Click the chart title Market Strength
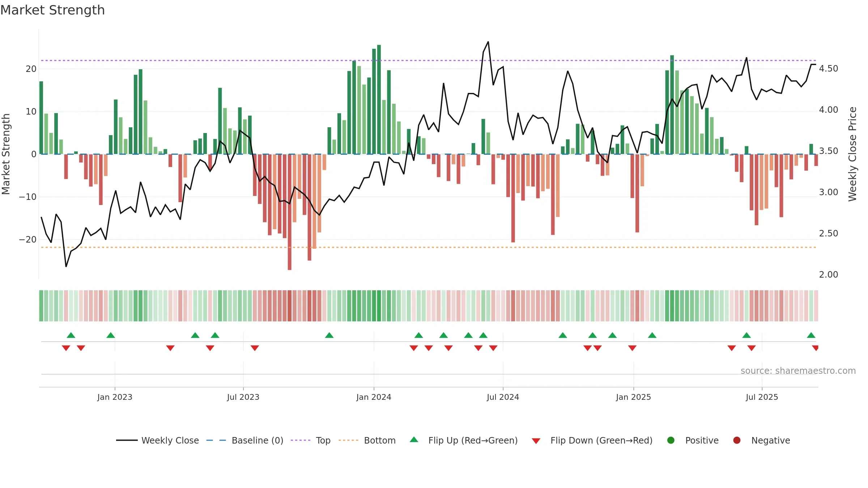 52,10
